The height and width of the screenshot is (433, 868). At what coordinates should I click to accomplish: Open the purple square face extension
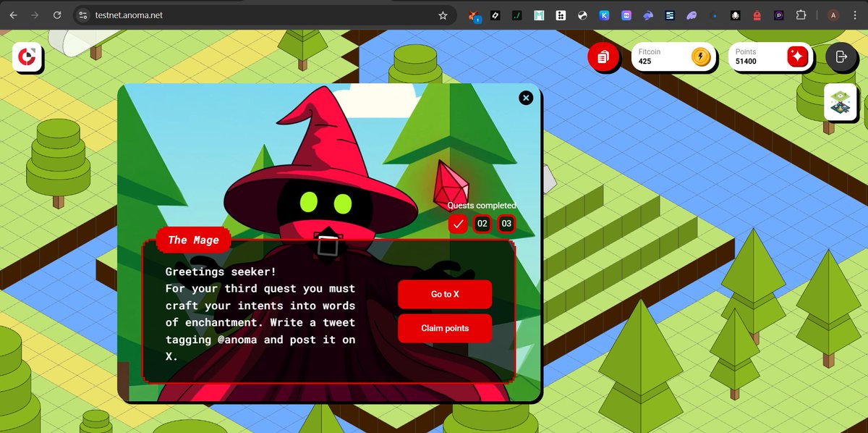pyautogui.click(x=626, y=15)
